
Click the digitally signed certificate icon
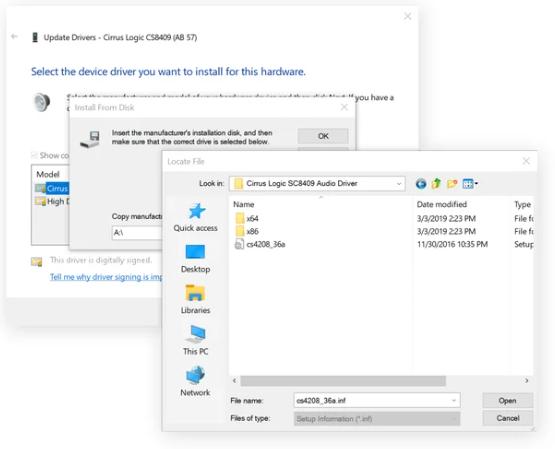click(x=36, y=261)
